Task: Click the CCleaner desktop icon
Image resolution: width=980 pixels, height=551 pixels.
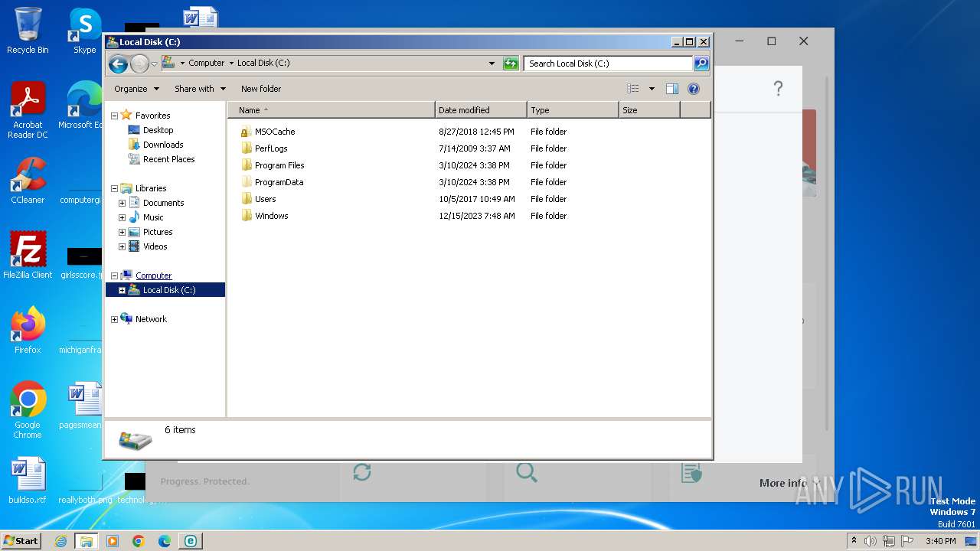Action: [x=28, y=181]
